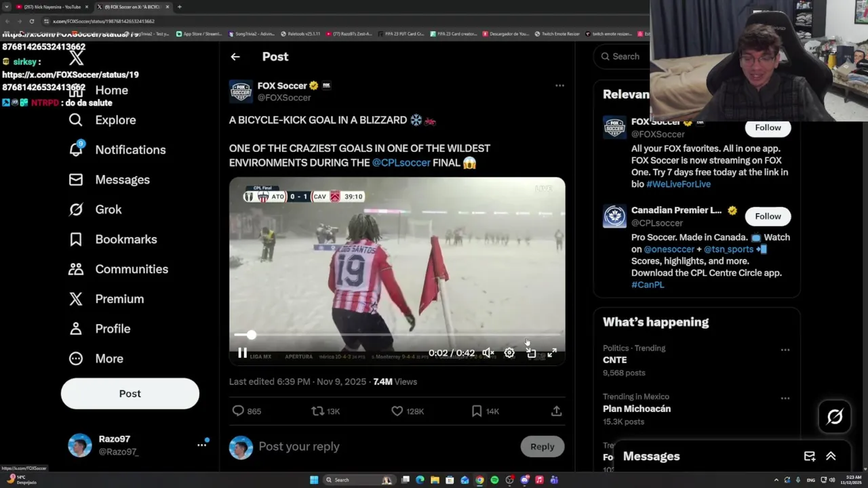Open a new browser tab

tap(179, 7)
